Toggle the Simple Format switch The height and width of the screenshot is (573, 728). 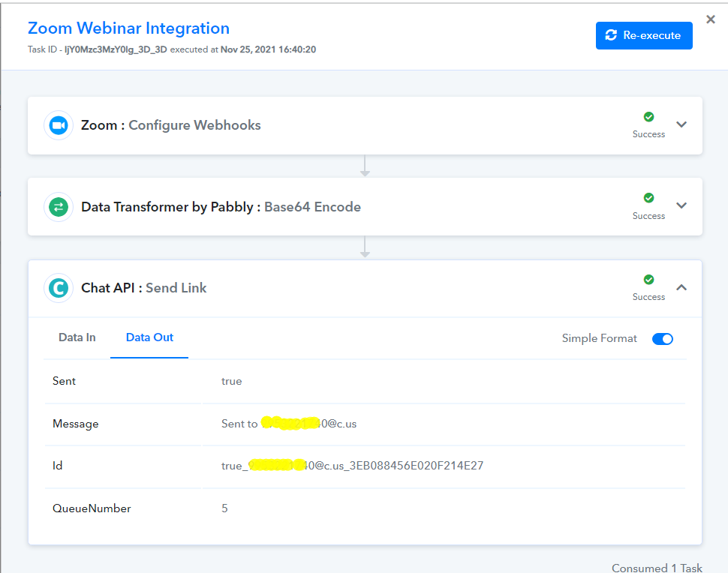click(x=663, y=339)
